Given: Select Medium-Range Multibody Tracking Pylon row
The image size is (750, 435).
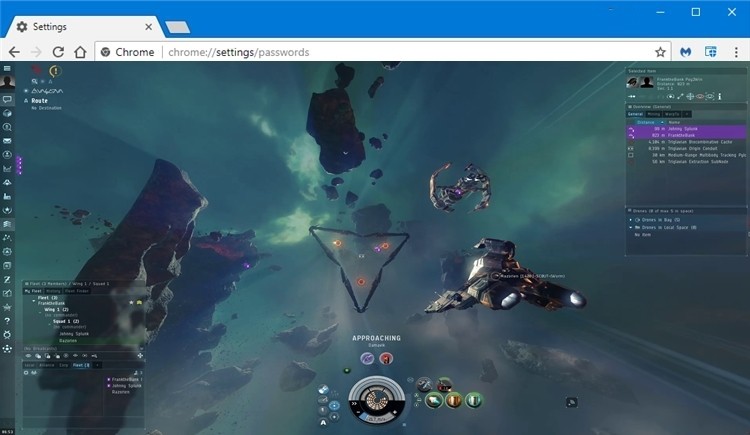Looking at the screenshot, I should click(686, 155).
